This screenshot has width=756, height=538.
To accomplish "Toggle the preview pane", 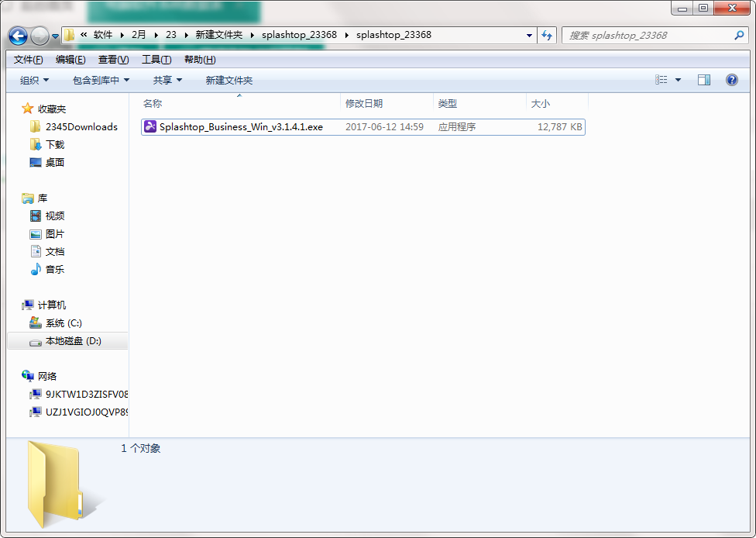I will [704, 80].
